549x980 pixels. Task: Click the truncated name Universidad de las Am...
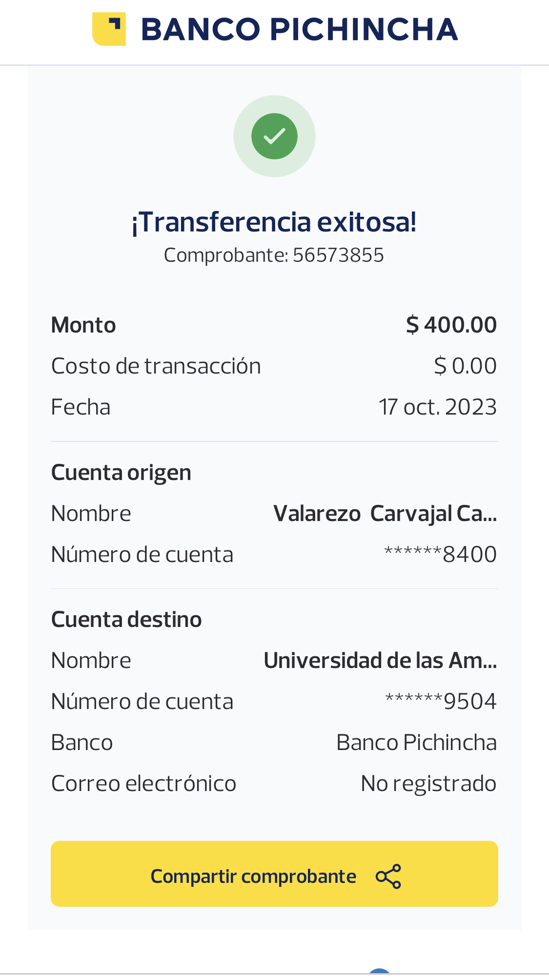tap(380, 661)
